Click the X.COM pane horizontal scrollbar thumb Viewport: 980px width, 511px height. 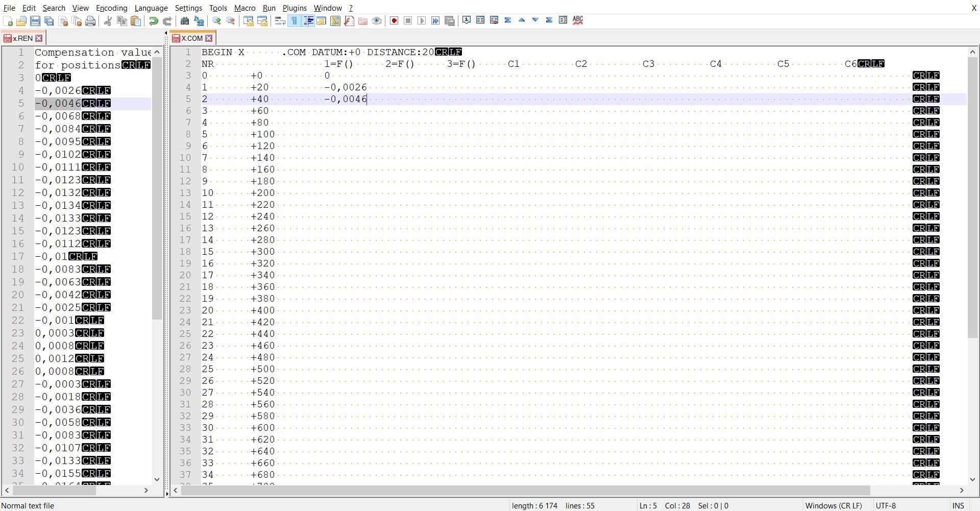coord(525,490)
